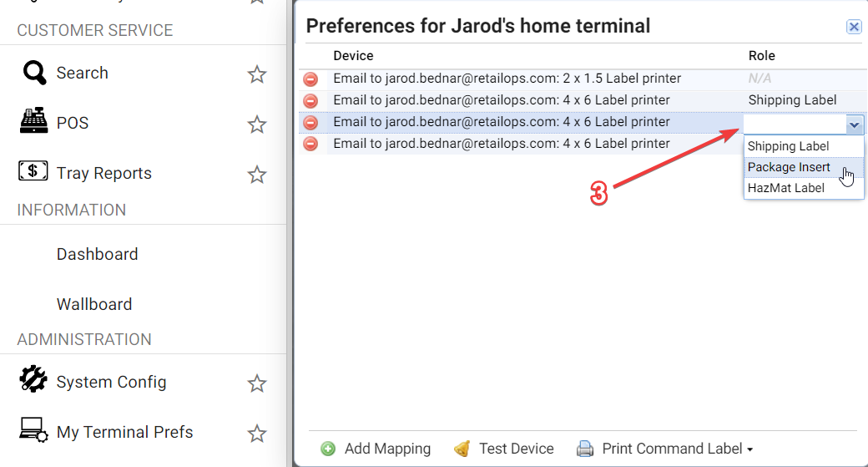Open System Config gear icon
Viewport: 868px width, 467px height.
pos(33,380)
